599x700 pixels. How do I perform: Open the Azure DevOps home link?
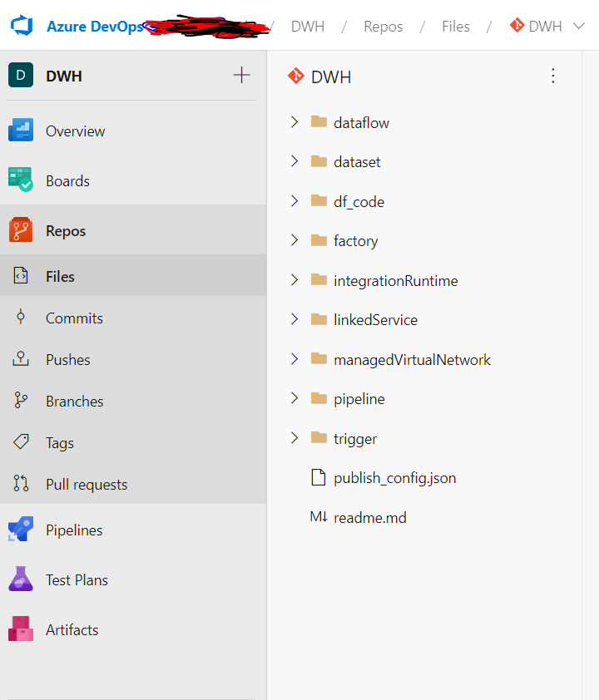95,27
